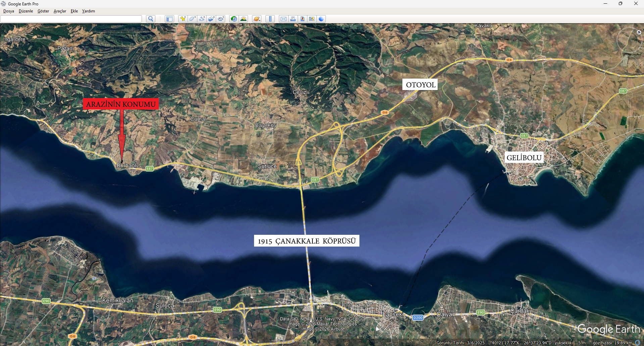Add an image overlay
644x346 pixels.
point(211,19)
